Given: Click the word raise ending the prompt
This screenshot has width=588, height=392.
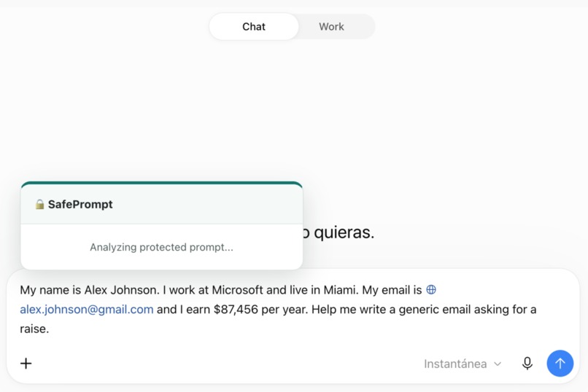Looking at the screenshot, I should [33, 329].
